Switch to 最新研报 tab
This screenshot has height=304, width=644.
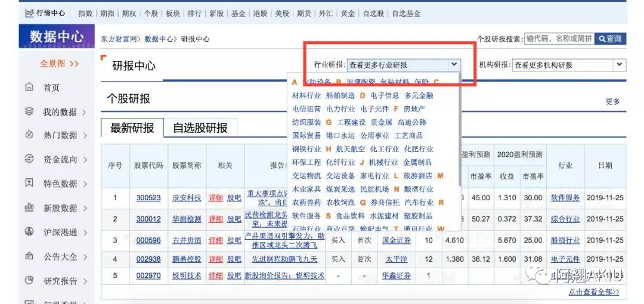132,128
